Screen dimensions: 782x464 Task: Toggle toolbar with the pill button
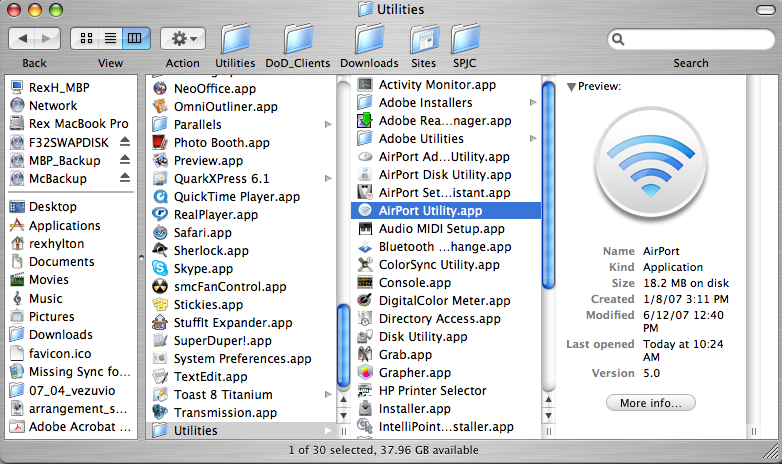pos(766,10)
